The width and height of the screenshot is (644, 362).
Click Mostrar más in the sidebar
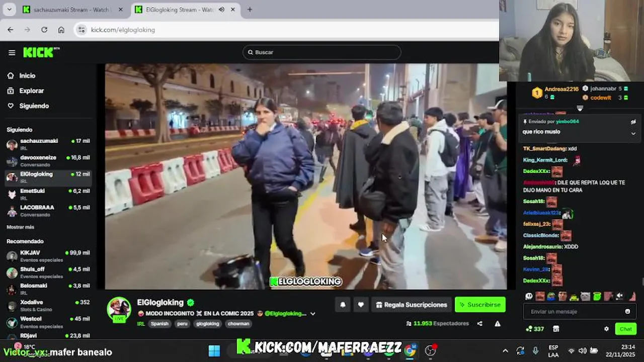20,227
